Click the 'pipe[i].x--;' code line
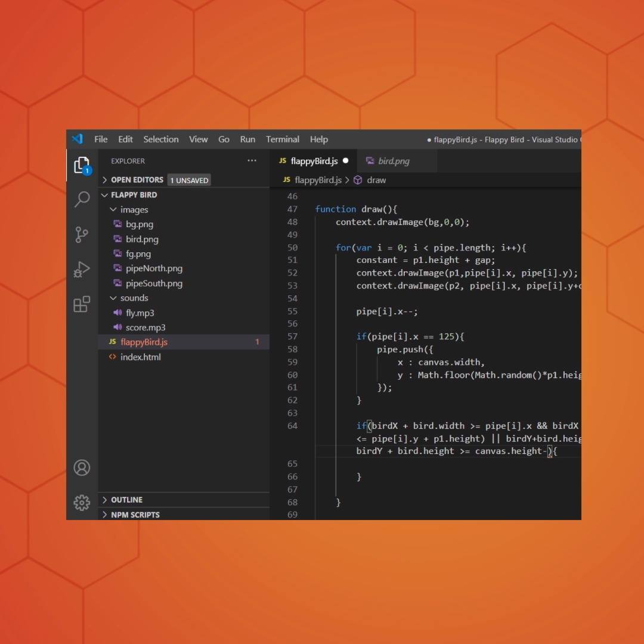The height and width of the screenshot is (644, 644). (x=387, y=311)
